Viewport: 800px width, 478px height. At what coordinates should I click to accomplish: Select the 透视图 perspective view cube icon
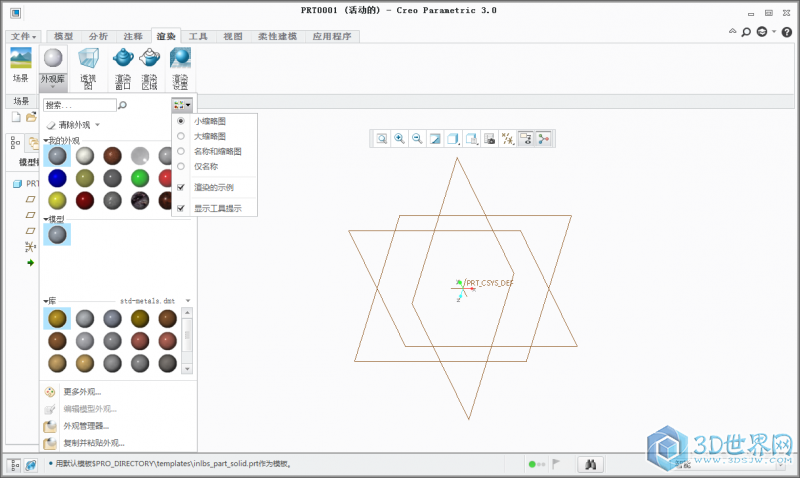tap(88, 58)
